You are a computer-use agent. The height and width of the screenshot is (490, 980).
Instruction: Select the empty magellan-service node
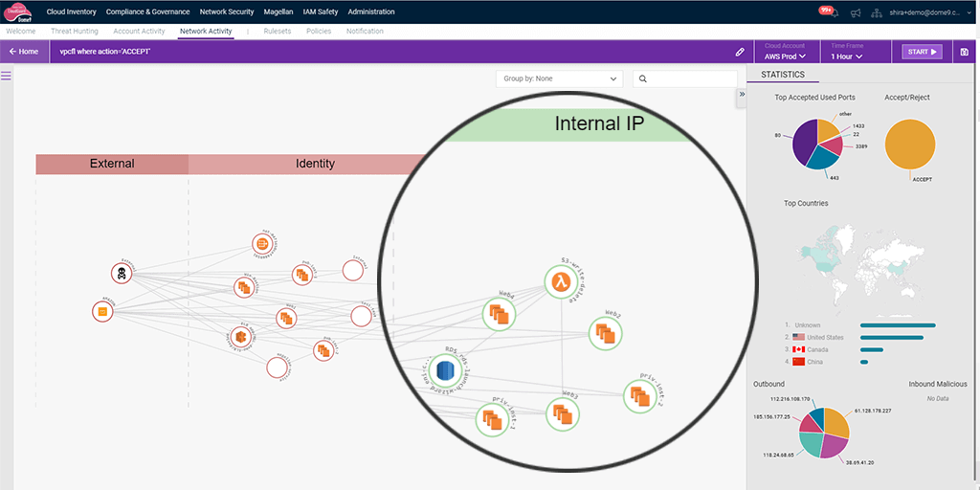(277, 367)
